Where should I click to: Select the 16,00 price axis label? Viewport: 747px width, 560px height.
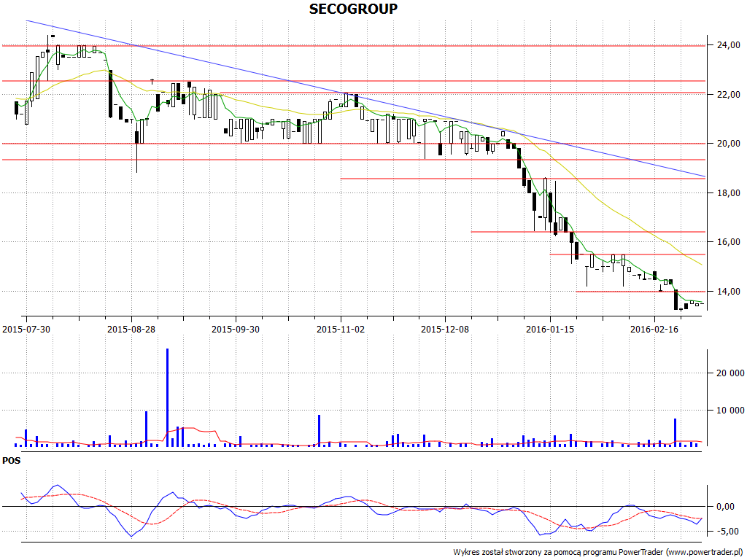point(729,242)
